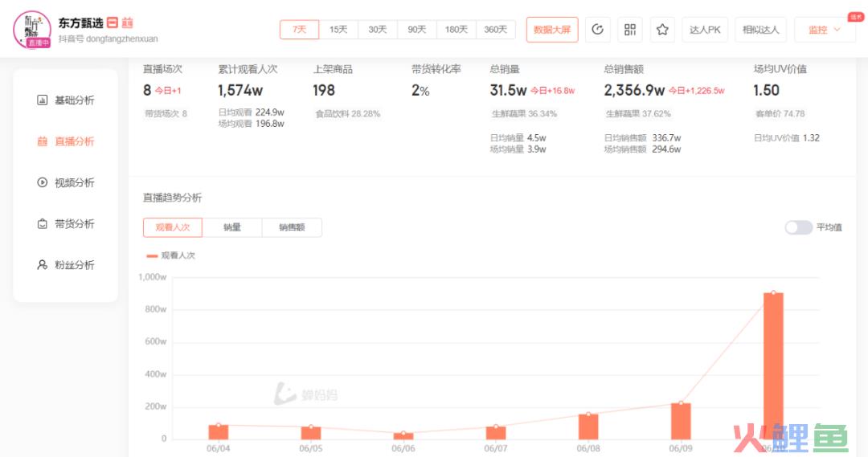
Task: Click the 粉丝分析 person icon
Action: point(42,264)
